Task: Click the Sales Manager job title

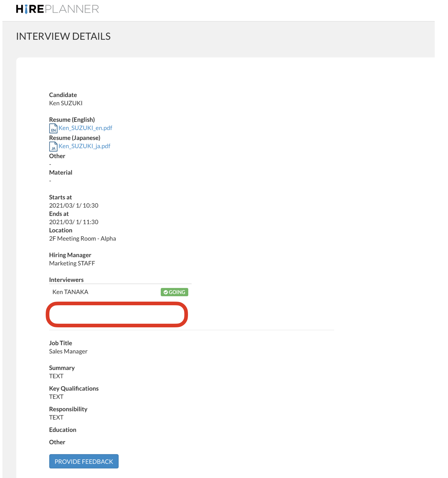Action: (68, 352)
